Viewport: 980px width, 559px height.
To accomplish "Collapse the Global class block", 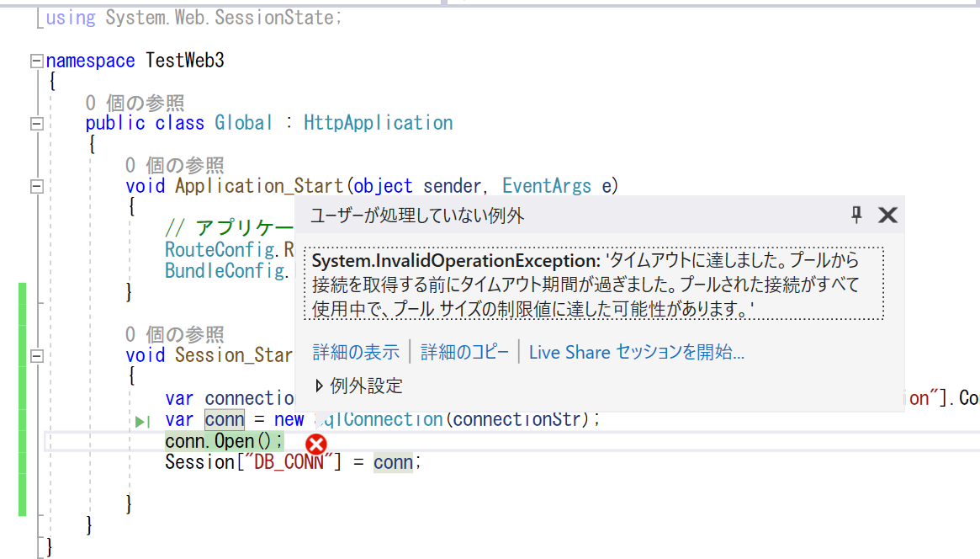I will (37, 123).
